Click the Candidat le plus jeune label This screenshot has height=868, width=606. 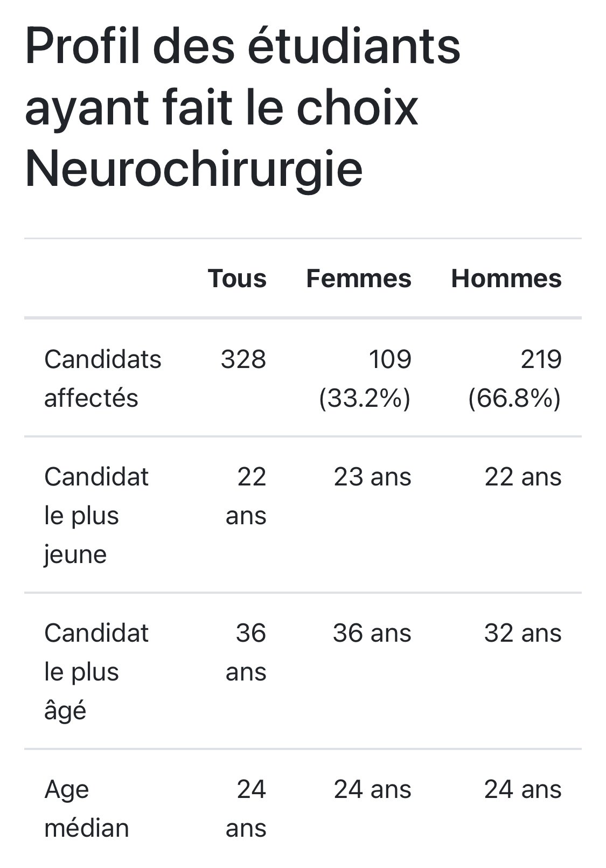tap(96, 516)
